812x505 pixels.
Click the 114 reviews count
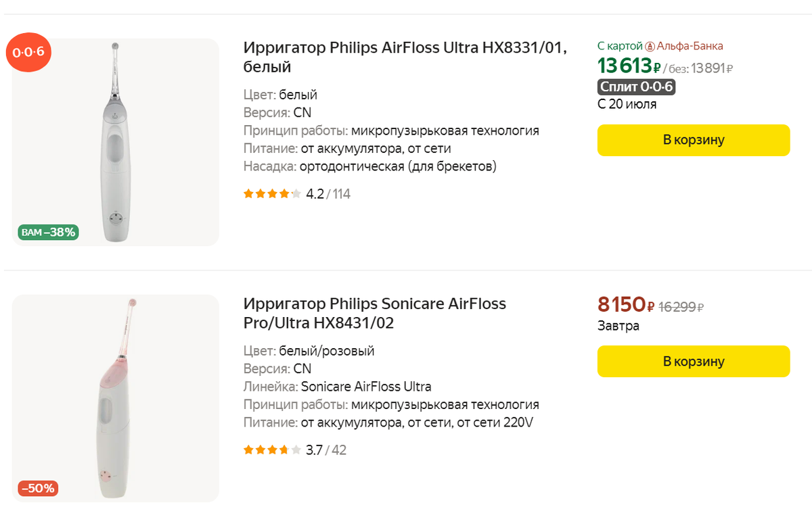[x=341, y=194]
